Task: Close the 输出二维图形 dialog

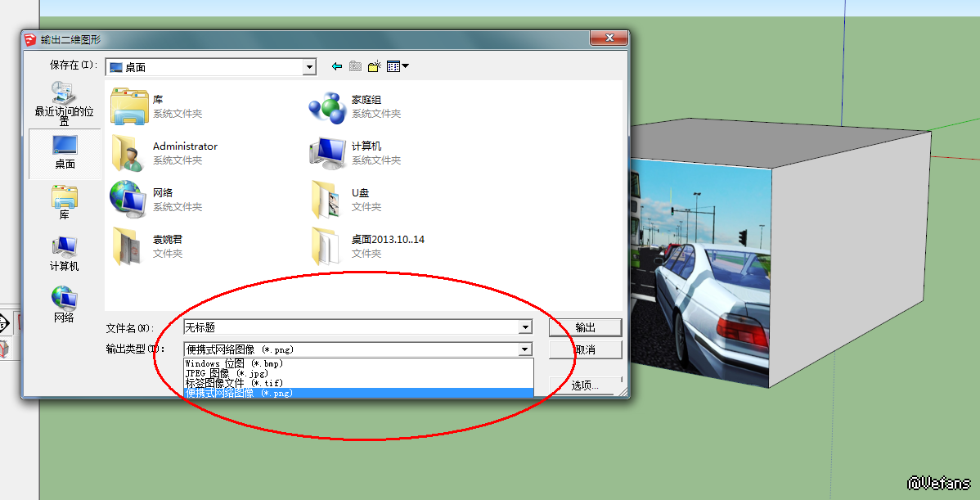Action: [609, 38]
